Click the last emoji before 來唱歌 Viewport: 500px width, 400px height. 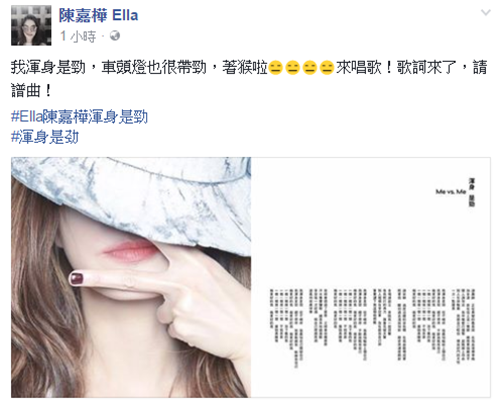click(x=327, y=68)
